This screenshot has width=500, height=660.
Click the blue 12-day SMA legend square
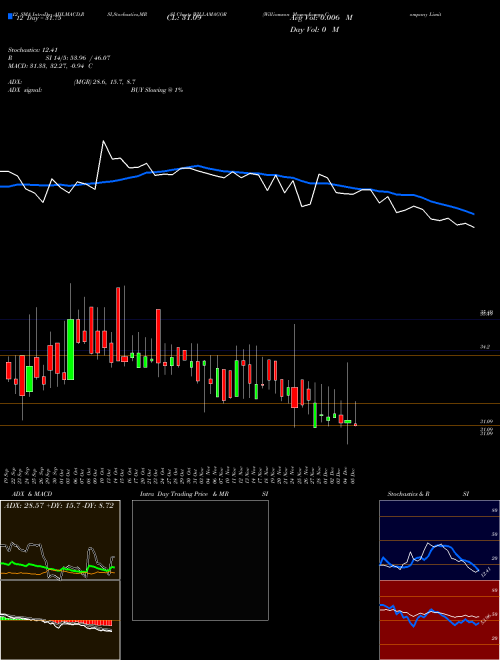[x=10, y=17]
